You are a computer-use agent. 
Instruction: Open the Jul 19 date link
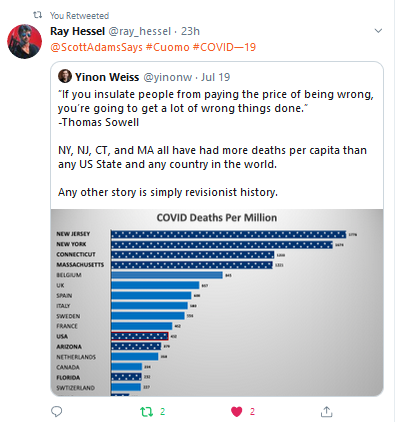[x=216, y=77]
